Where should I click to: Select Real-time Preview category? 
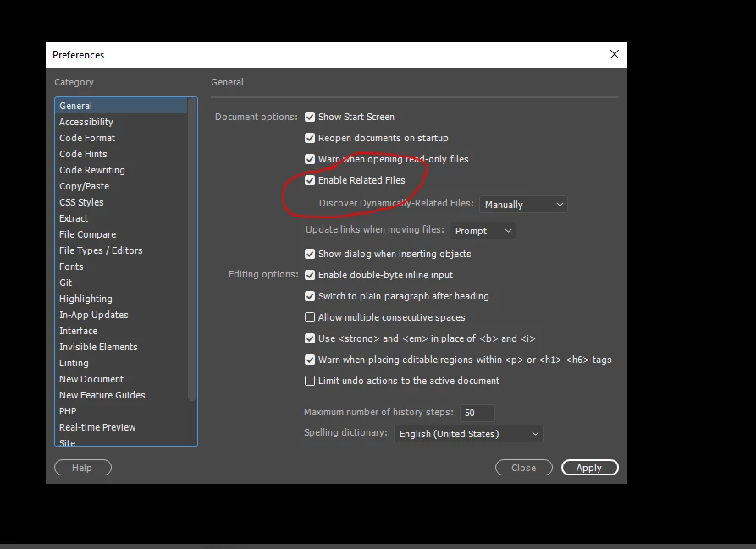(x=121, y=427)
